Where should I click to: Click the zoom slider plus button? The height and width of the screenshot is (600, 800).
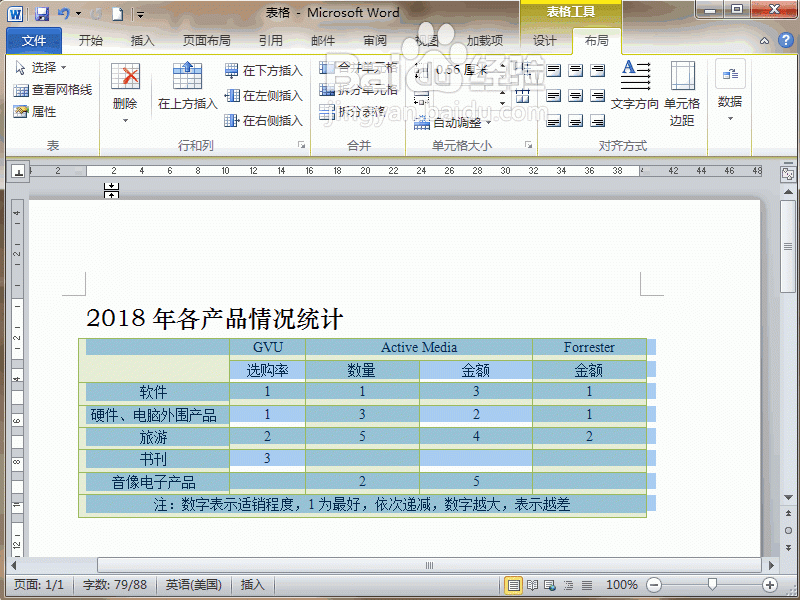point(769,584)
